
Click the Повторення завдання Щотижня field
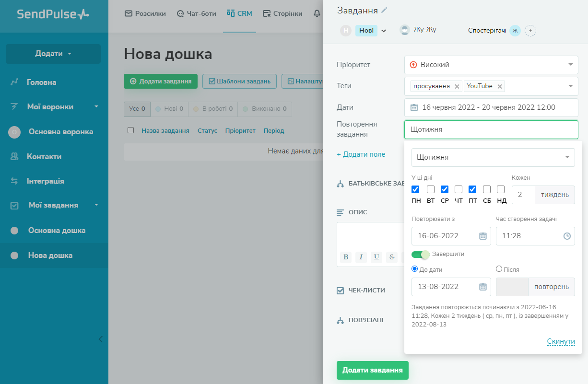[x=491, y=129]
